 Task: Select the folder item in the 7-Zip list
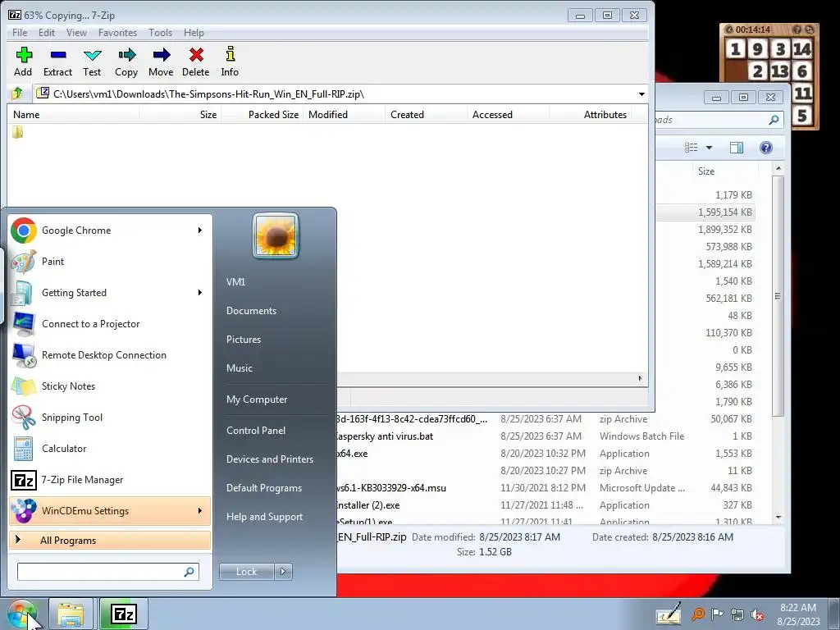click(x=18, y=132)
